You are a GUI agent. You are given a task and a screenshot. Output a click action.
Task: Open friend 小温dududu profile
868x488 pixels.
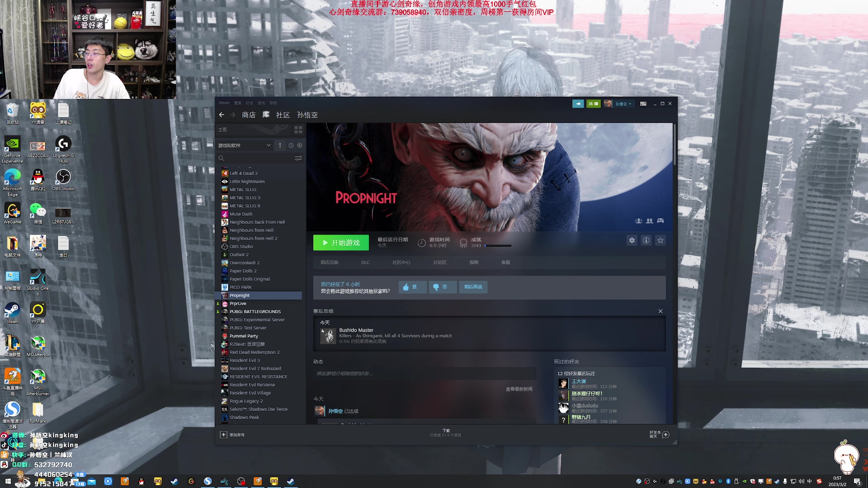(x=585, y=406)
